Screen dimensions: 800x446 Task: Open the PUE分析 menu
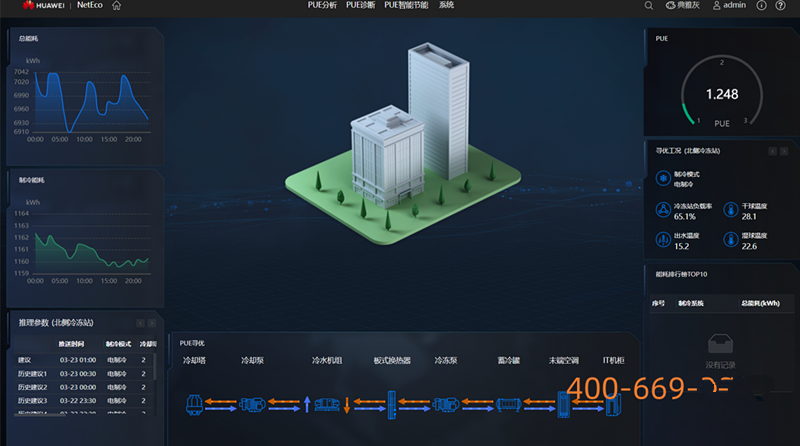tap(322, 5)
